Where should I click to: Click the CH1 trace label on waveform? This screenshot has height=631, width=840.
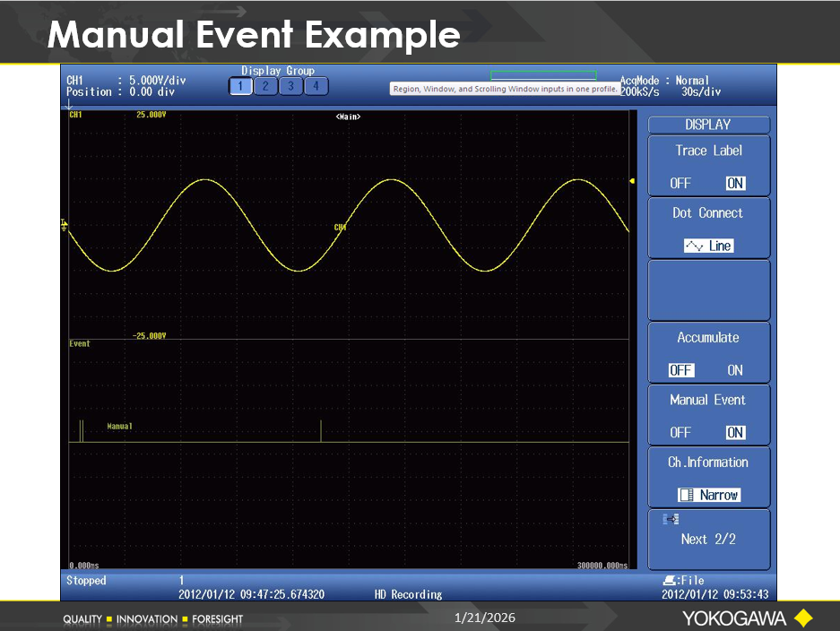click(340, 228)
